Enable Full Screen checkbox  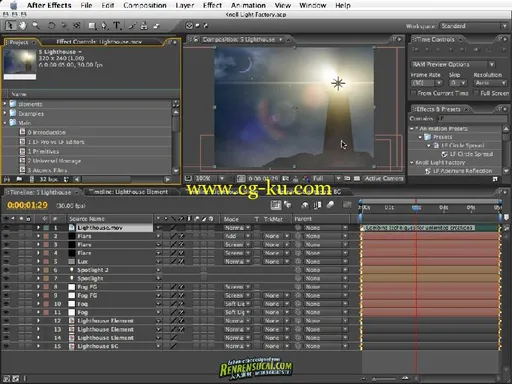tap(476, 93)
